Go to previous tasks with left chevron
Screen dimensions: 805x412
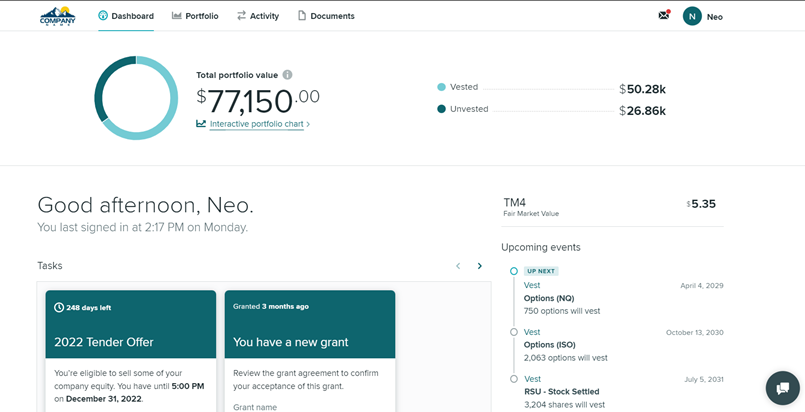point(458,266)
